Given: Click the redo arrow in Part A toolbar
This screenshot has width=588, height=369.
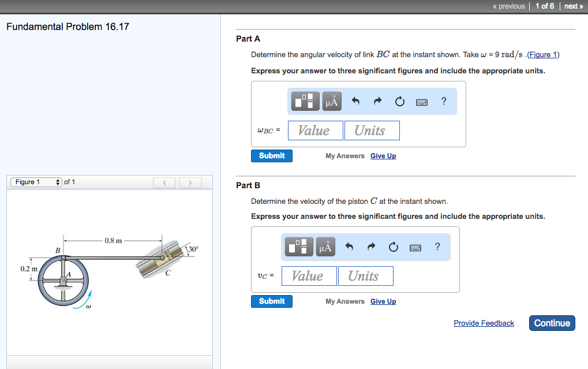Looking at the screenshot, I should tap(377, 101).
